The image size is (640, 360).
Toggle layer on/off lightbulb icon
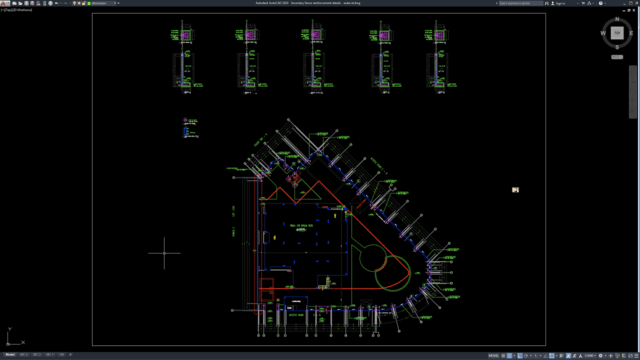74,3
